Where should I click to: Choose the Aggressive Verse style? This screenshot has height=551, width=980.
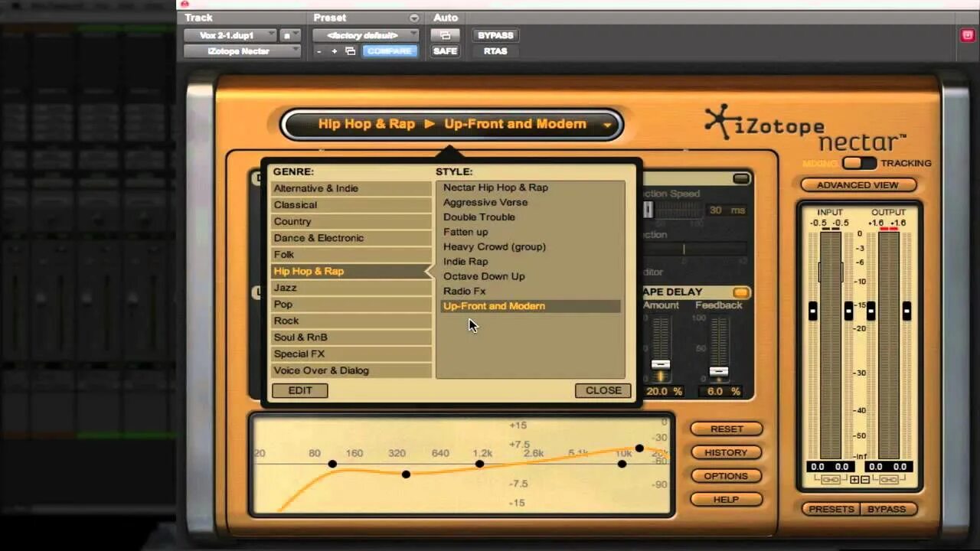[x=530, y=202]
